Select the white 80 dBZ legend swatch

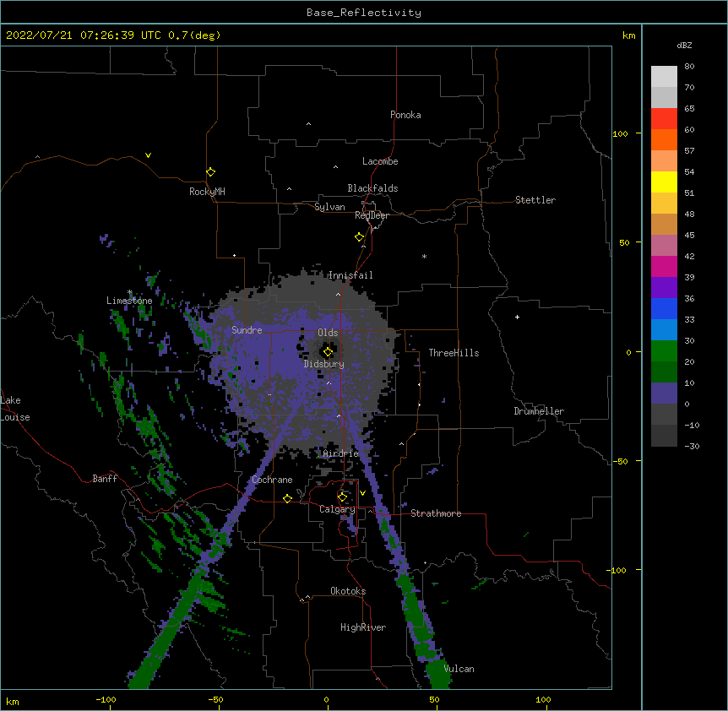point(664,76)
